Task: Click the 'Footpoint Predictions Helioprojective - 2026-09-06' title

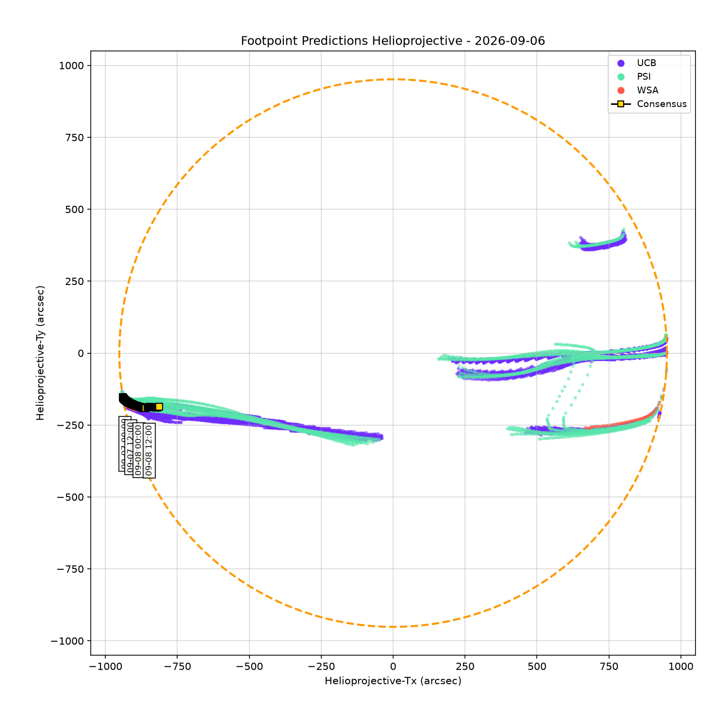Action: click(393, 41)
